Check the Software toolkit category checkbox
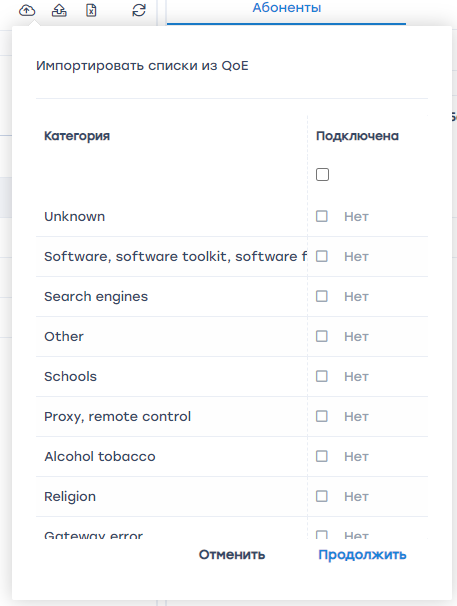457x606 pixels. 322,256
